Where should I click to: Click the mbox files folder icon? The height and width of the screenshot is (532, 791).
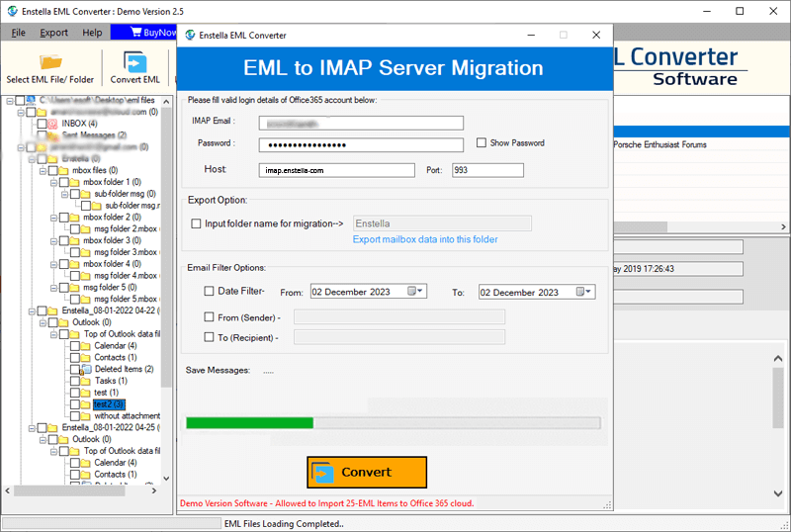[63, 171]
